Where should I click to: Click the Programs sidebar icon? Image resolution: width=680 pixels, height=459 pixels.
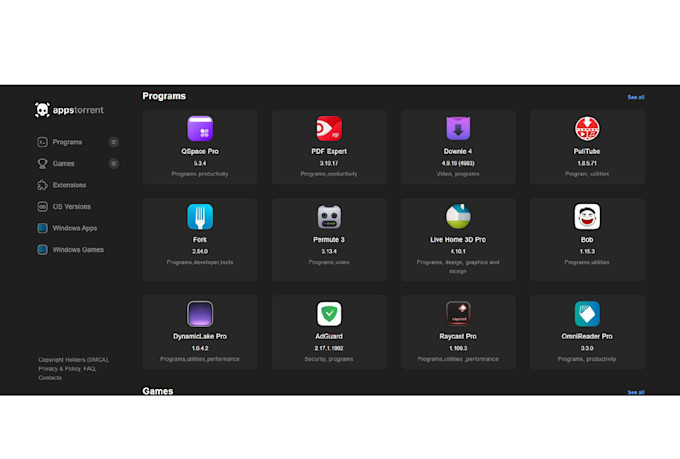42,142
